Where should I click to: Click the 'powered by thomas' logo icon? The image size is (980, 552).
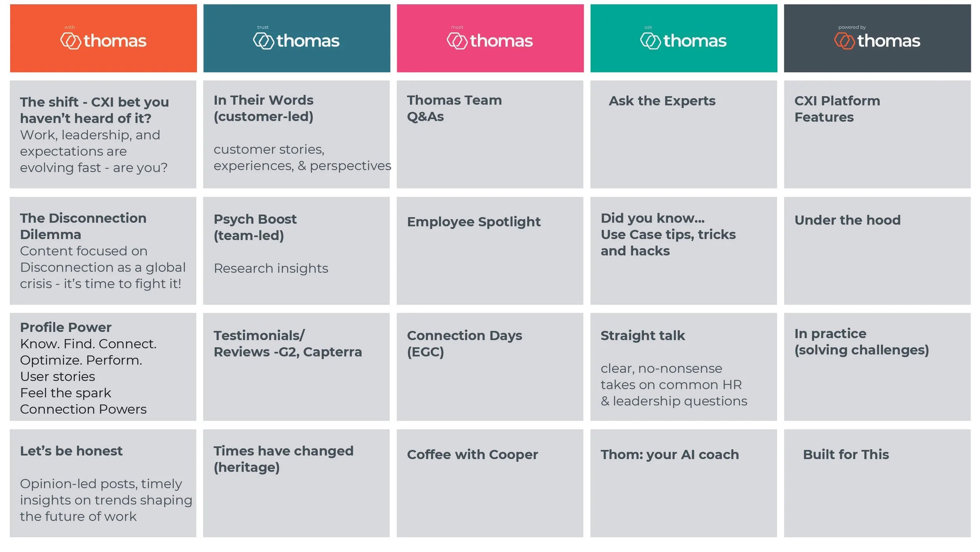click(844, 41)
